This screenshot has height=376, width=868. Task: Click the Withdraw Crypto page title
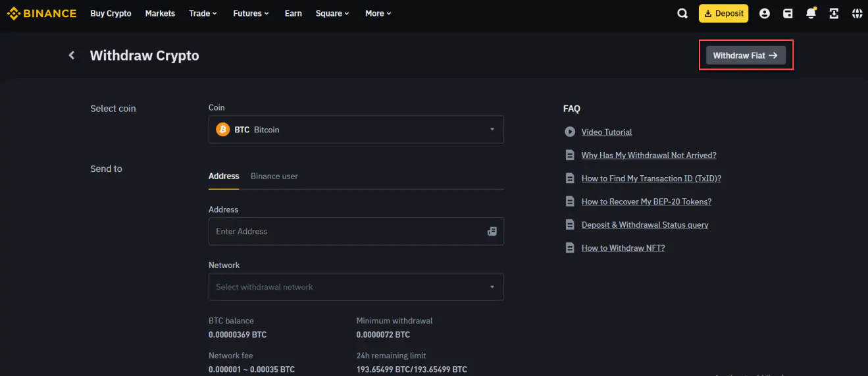(x=144, y=55)
